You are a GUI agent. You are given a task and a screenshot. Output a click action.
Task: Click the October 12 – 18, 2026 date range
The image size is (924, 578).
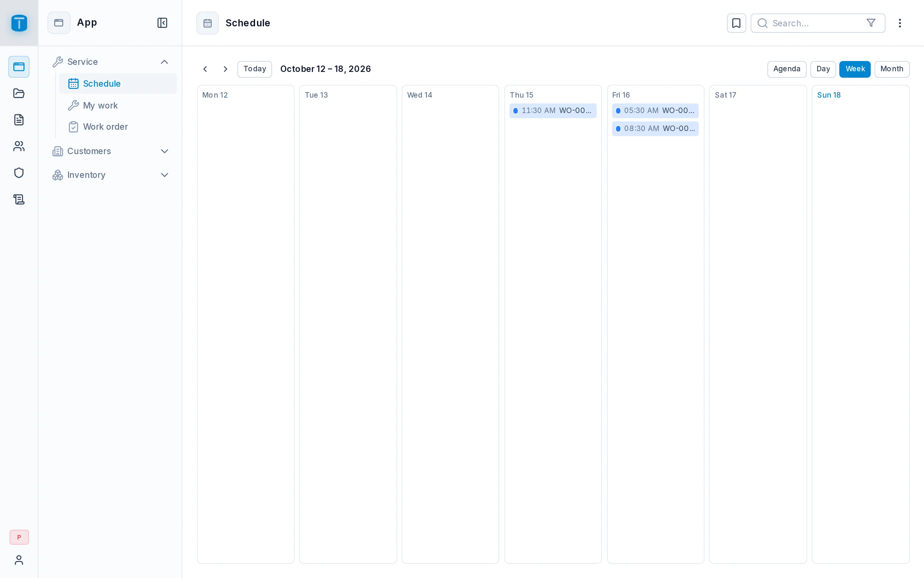(326, 69)
